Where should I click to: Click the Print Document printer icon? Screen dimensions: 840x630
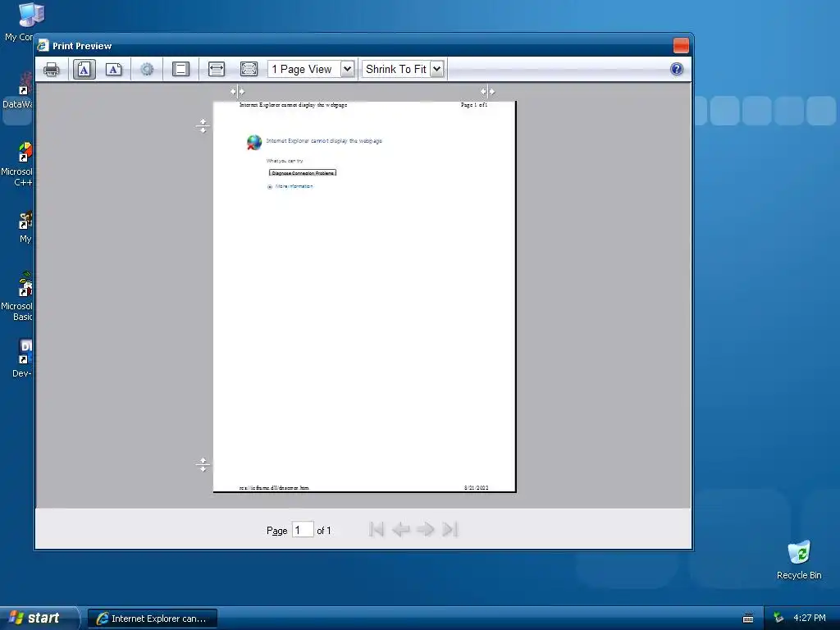[52, 69]
